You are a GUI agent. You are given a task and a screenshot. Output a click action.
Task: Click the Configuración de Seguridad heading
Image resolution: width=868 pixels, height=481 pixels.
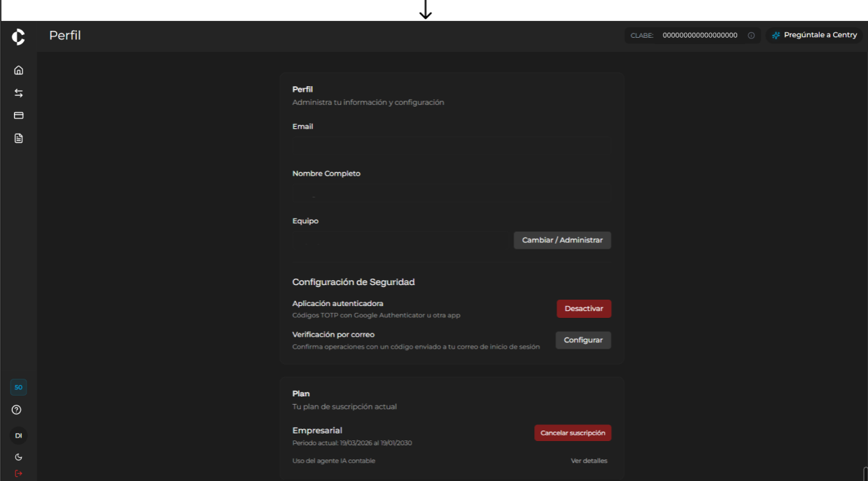[353, 282]
